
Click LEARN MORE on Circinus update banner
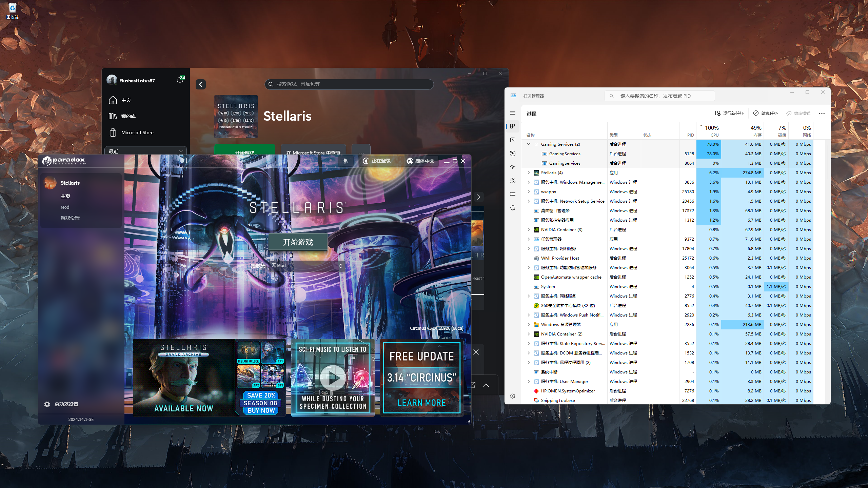pyautogui.click(x=421, y=403)
